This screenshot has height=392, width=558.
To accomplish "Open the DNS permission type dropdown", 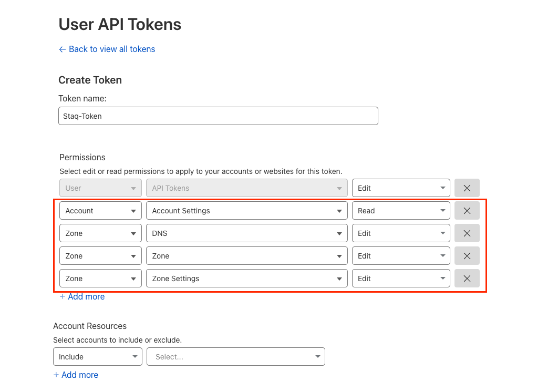I will click(246, 233).
